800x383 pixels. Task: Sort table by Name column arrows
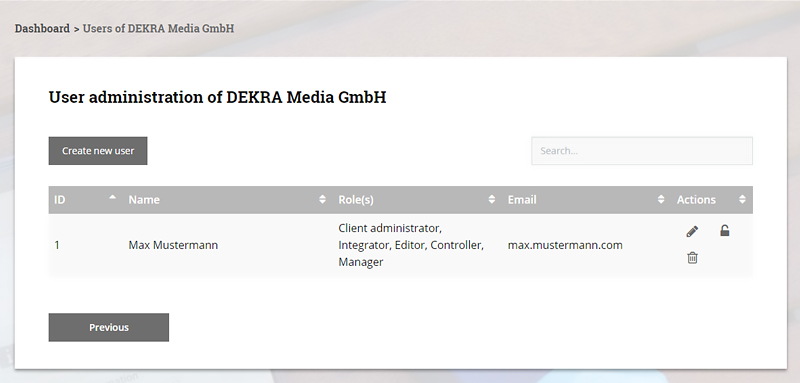point(322,199)
